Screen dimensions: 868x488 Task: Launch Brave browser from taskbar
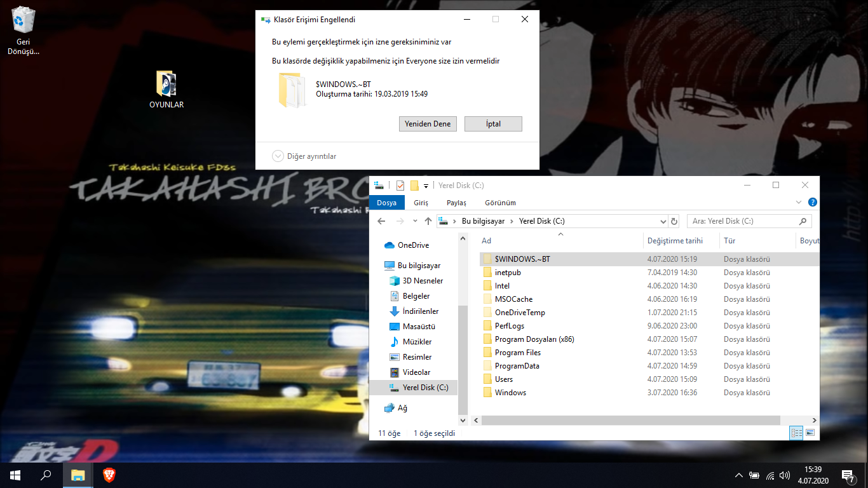109,475
